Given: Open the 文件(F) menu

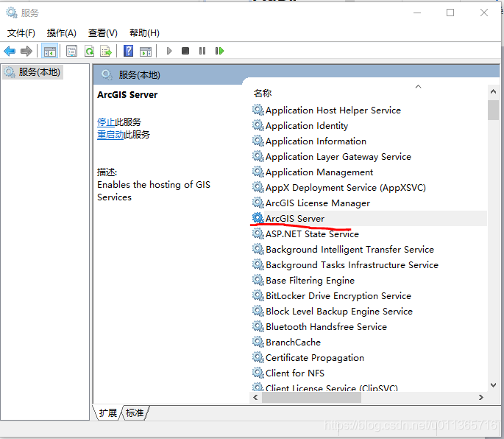Looking at the screenshot, I should point(21,33).
